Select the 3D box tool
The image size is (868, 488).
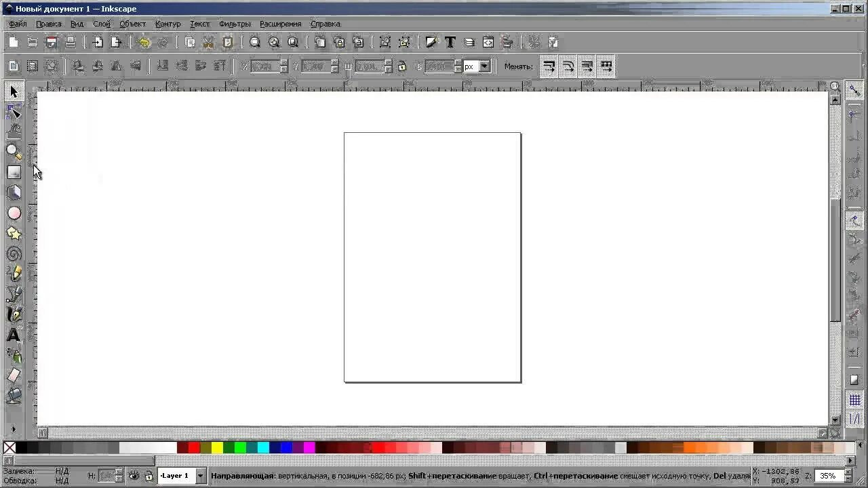14,193
